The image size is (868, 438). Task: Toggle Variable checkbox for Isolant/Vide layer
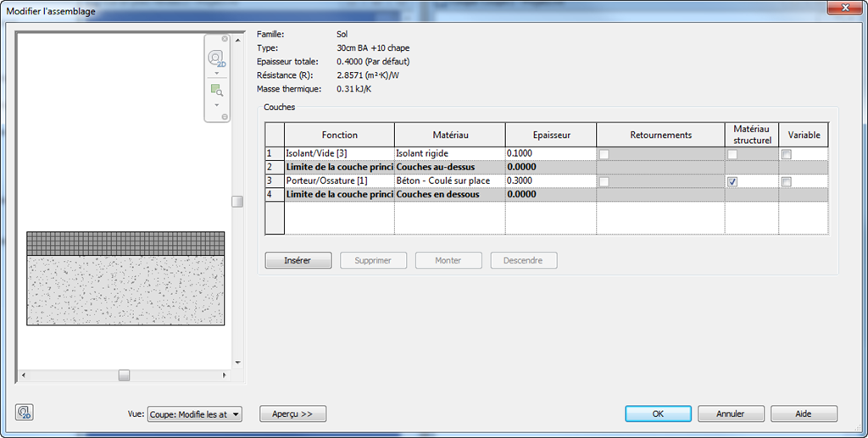787,154
